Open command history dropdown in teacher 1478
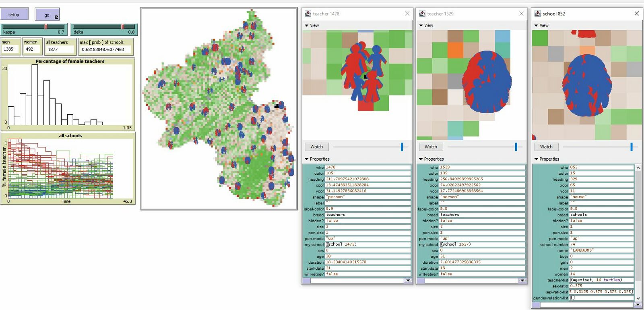 coord(408,281)
